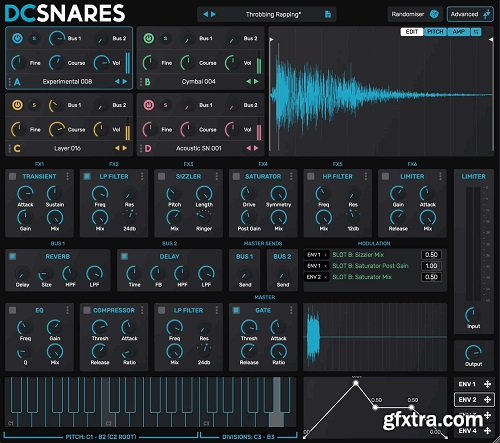
Task: Enable the TRANSIENT effect
Action: click(13, 176)
